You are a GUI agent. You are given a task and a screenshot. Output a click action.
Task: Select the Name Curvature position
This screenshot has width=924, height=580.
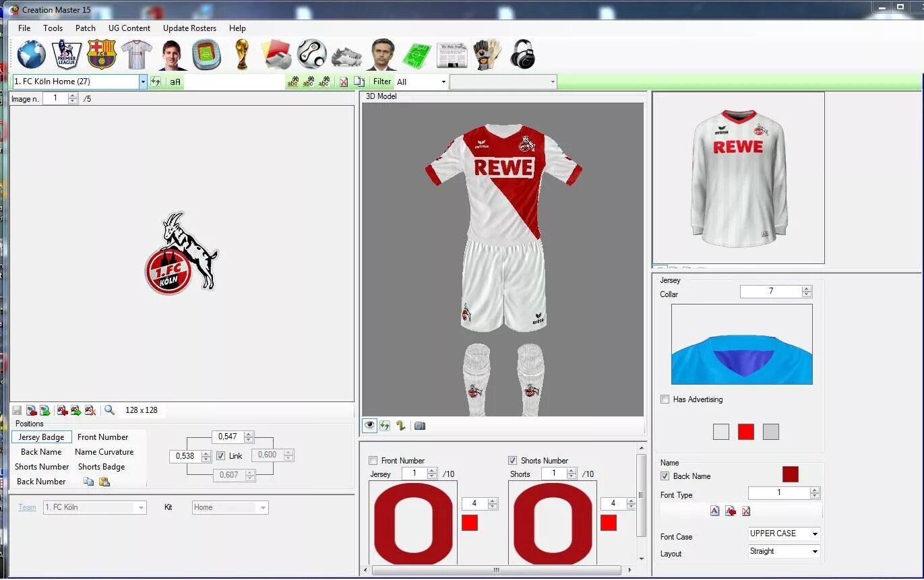pos(104,452)
